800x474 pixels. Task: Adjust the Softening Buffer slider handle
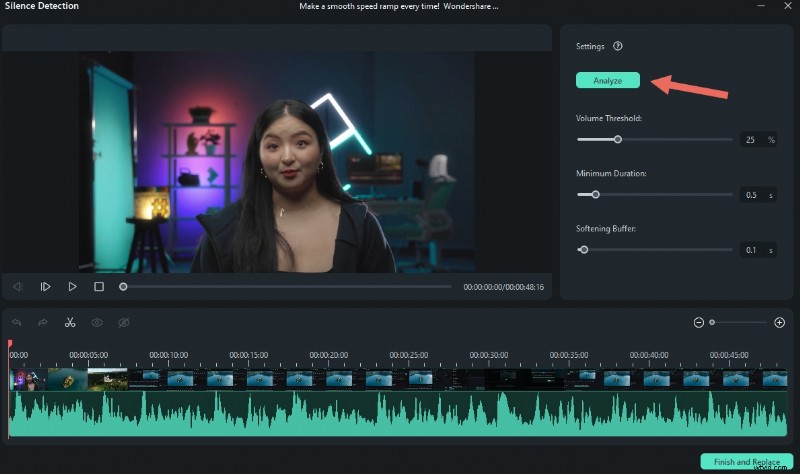point(584,250)
